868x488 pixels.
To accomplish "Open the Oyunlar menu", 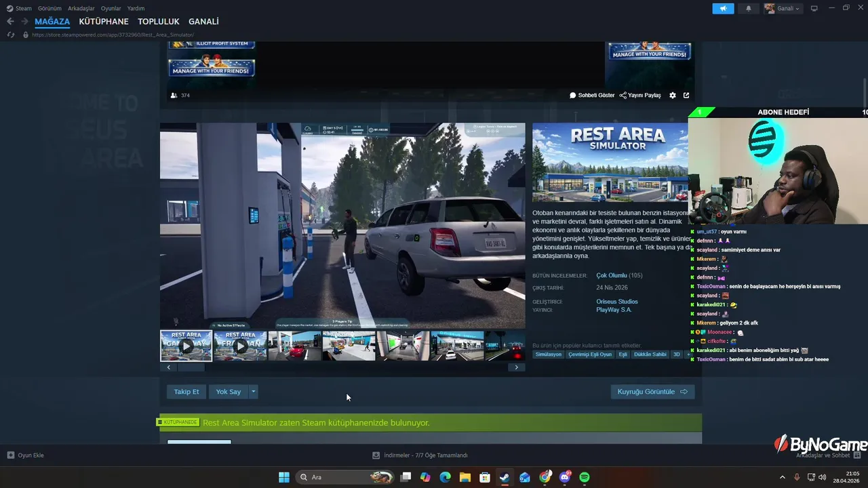I will [x=111, y=8].
